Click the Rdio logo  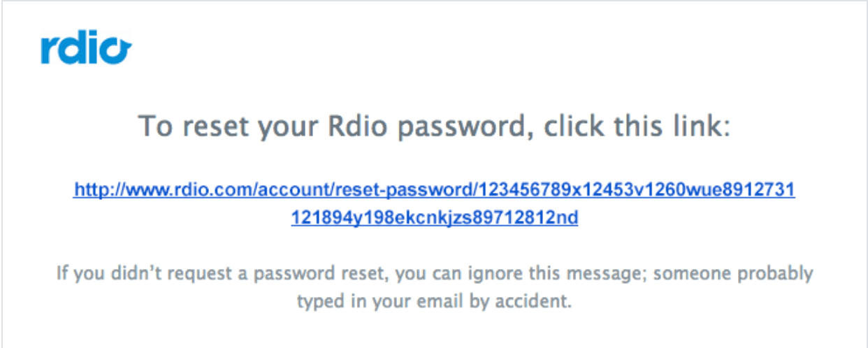coord(85,50)
